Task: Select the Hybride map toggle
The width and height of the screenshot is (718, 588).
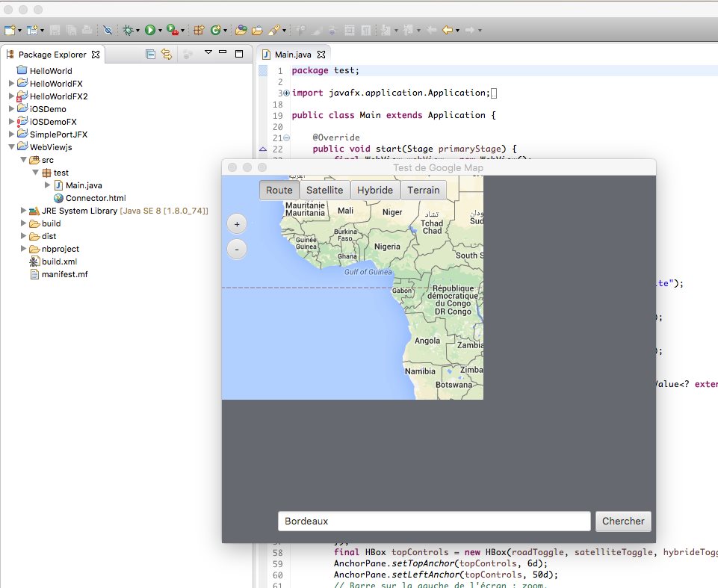Action: [375, 190]
